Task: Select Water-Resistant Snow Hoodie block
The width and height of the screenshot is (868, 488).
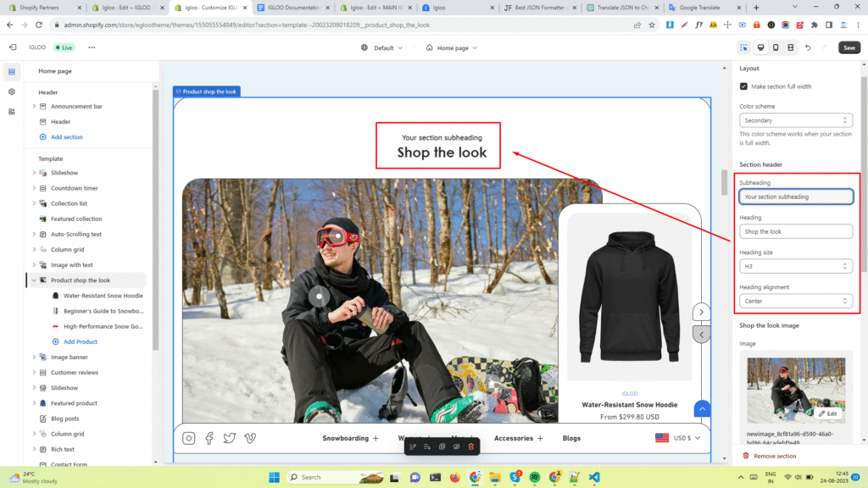Action: point(103,296)
